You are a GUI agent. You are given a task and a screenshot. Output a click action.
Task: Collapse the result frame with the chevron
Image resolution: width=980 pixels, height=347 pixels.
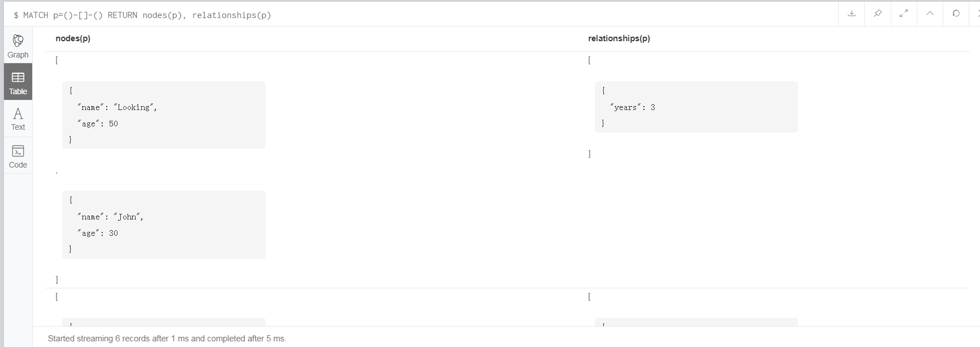point(930,14)
